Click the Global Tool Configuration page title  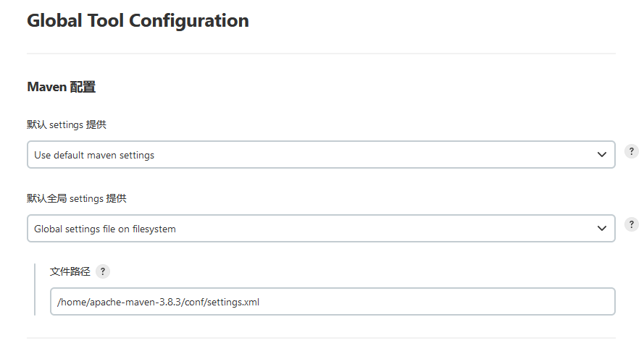138,20
